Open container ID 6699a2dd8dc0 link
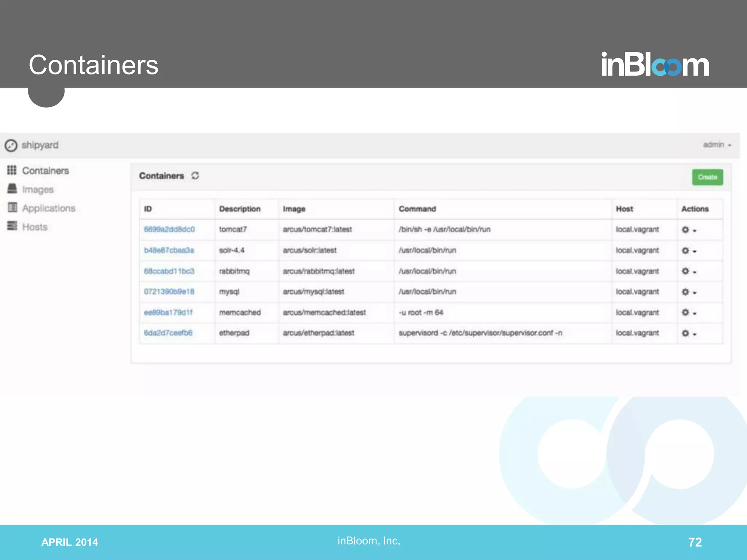Screen dimensions: 747x560 click(169, 229)
